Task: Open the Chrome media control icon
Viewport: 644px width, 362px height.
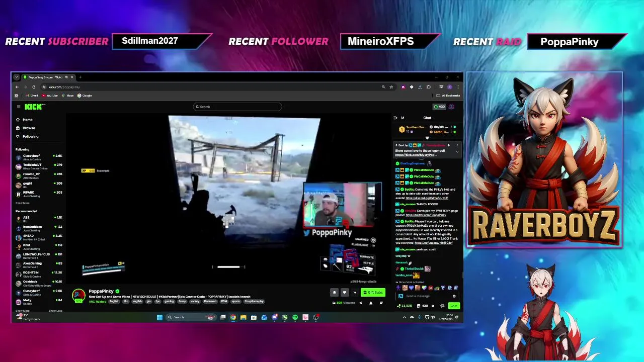Action: click(x=441, y=87)
